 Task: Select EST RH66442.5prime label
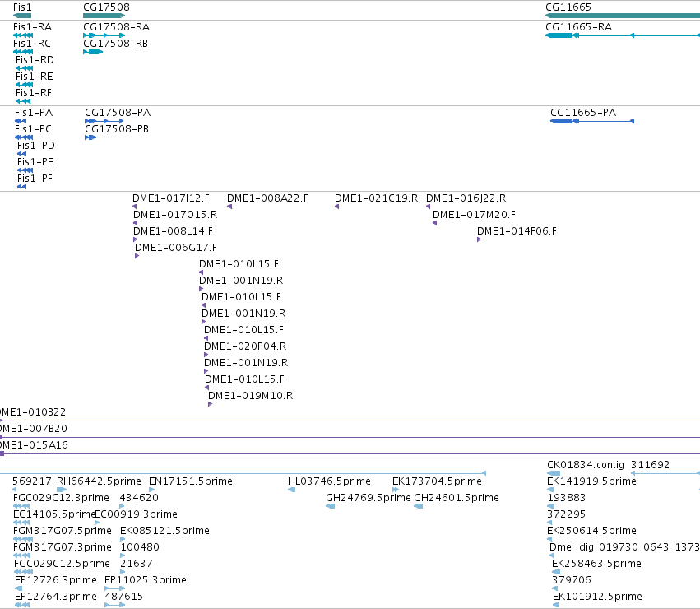[99, 481]
